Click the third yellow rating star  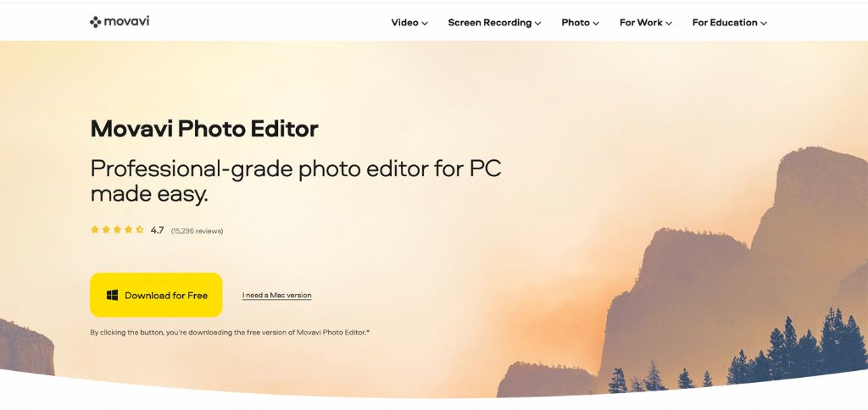[x=117, y=230]
